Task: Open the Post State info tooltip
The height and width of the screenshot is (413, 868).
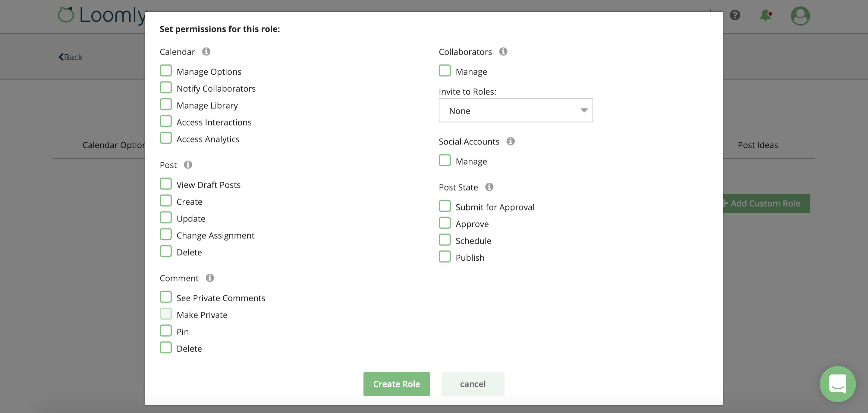Action: point(489,187)
